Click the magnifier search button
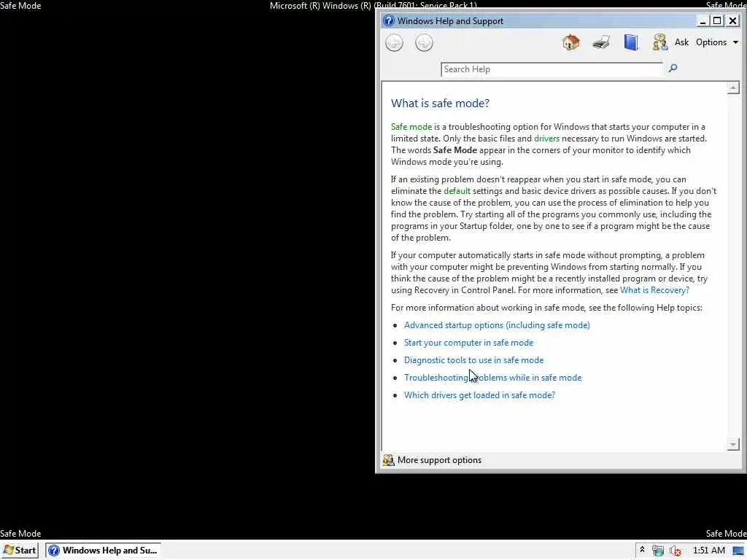This screenshot has width=747, height=560. point(673,69)
